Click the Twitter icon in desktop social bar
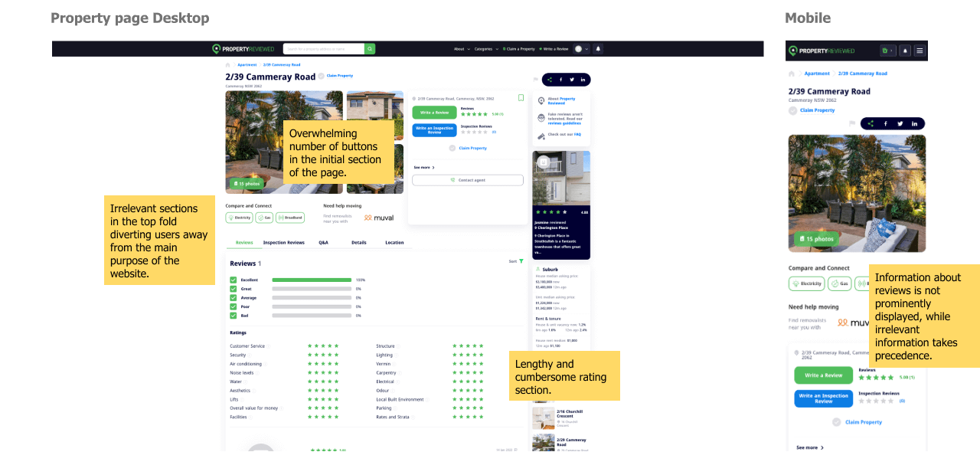The height and width of the screenshot is (452, 980). [x=572, y=80]
